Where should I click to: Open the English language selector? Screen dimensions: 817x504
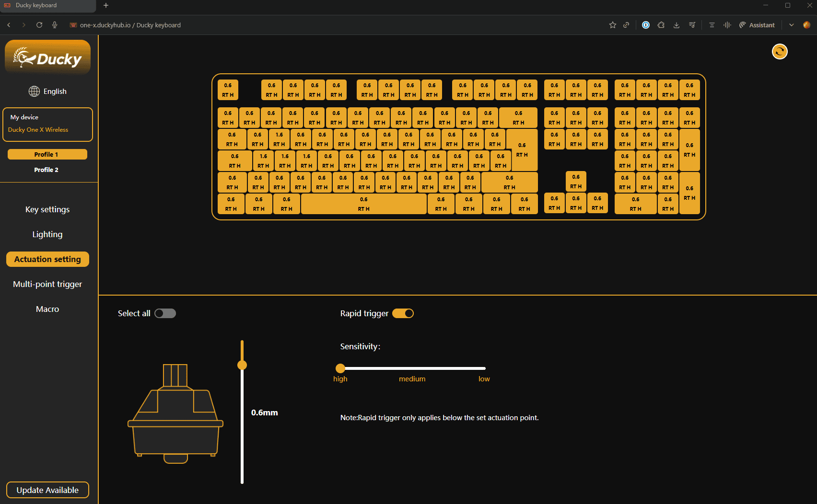click(55, 92)
